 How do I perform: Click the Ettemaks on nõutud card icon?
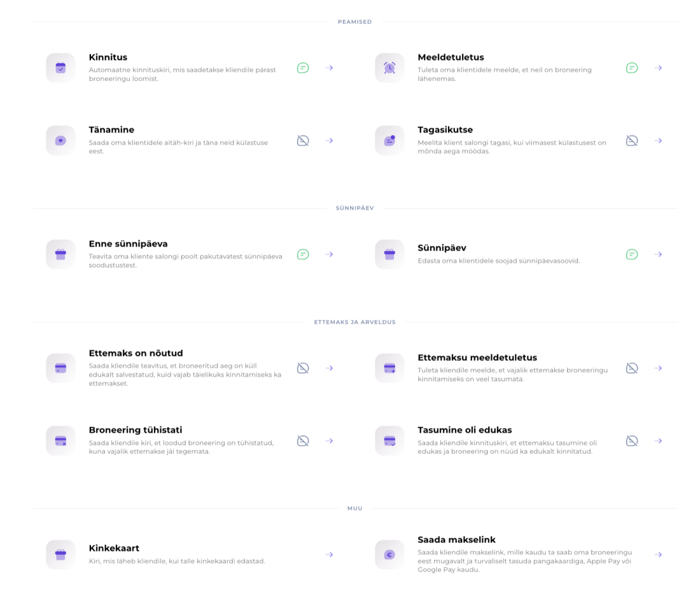[61, 368]
